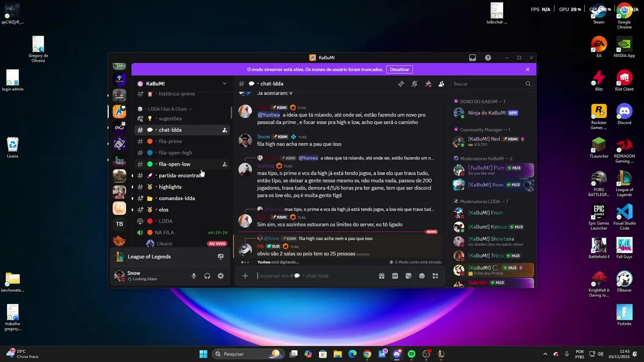Open Discord help question-mark icon
This screenshot has width=644, height=362.
coord(488,58)
